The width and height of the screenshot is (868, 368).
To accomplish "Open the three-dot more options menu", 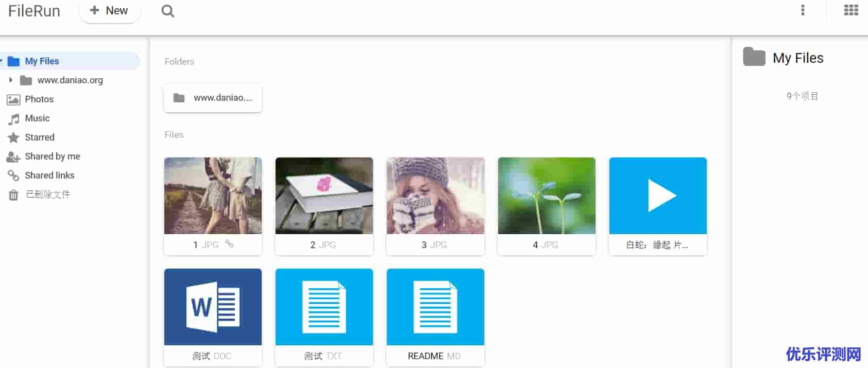I will click(x=803, y=10).
